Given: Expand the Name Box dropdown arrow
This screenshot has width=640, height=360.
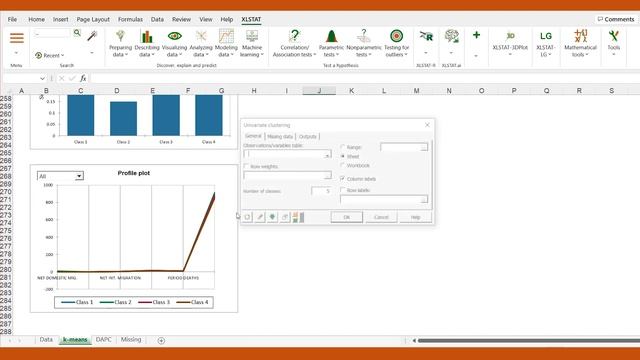Looking at the screenshot, I should click(42, 78).
